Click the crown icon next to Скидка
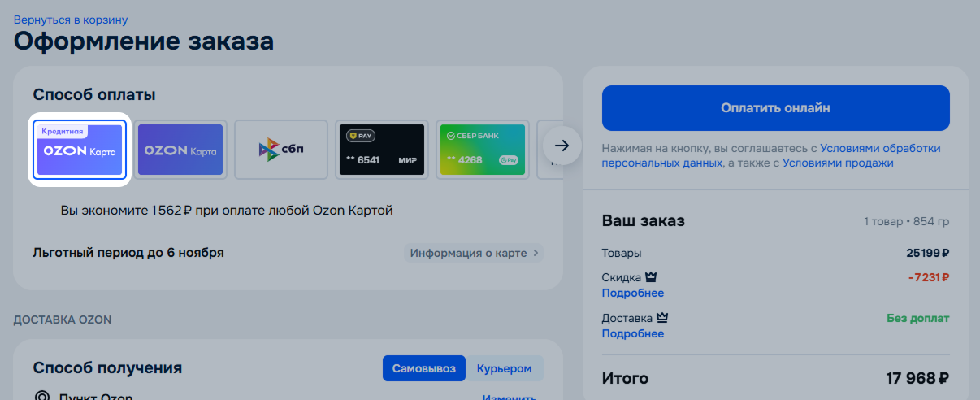Viewport: 980px width, 400px height. pyautogui.click(x=649, y=277)
